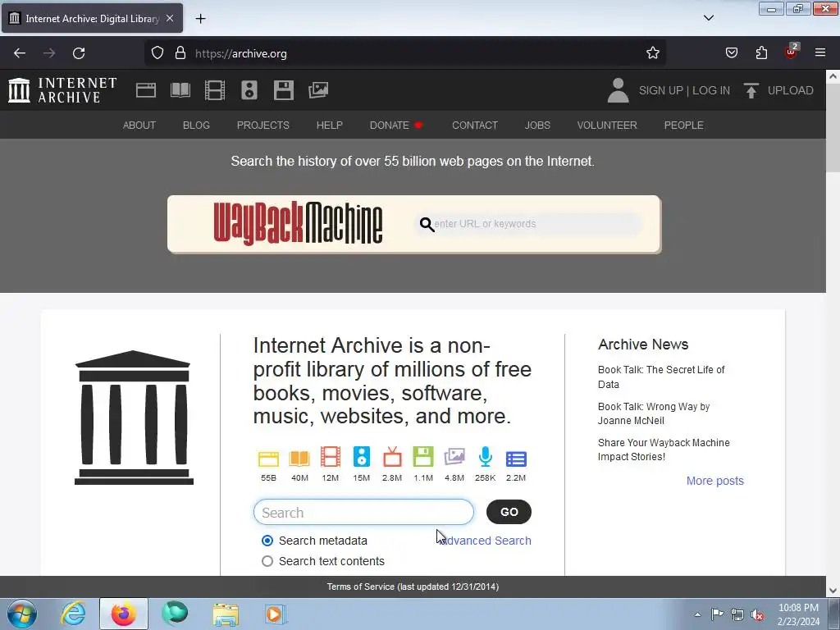
Task: Open the Web icon in top navigation
Action: [x=146, y=90]
